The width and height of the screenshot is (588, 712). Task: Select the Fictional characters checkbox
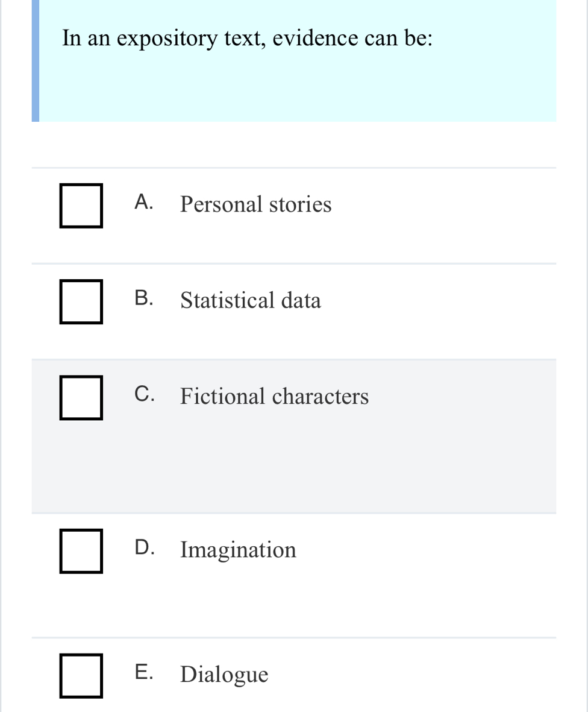tap(81, 397)
